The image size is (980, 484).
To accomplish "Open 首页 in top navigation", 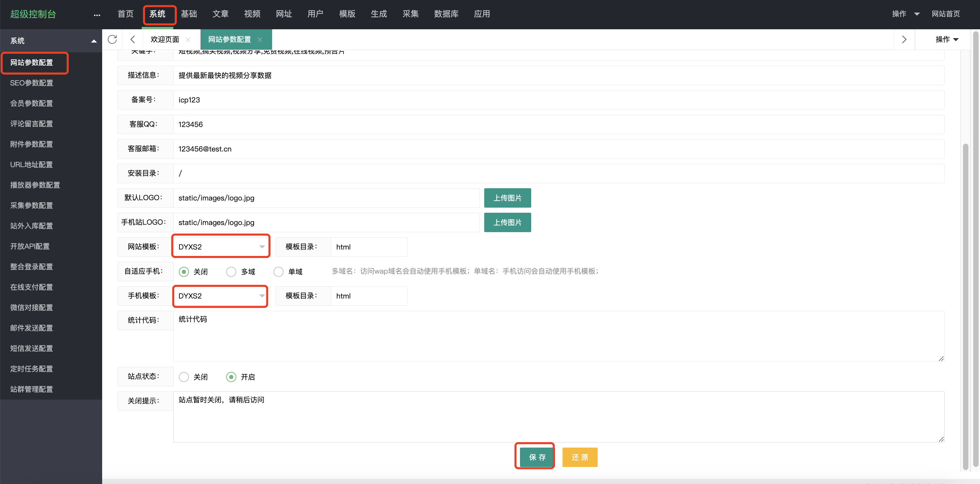I will (126, 14).
